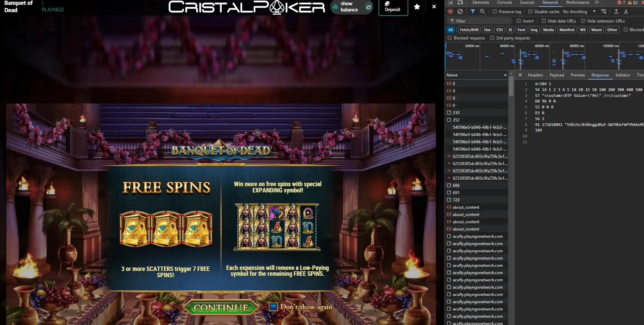Check the 3rd-party requests checkbox
The height and width of the screenshot is (325, 644).
[x=492, y=38]
